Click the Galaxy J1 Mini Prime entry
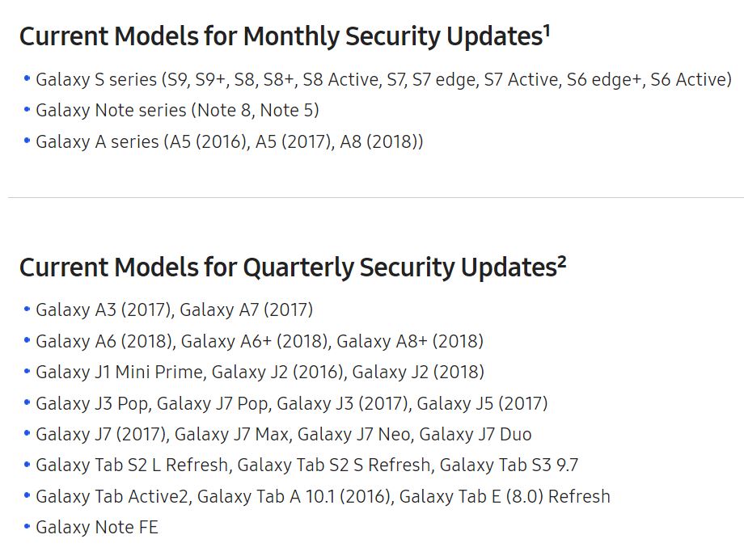 pos(120,373)
